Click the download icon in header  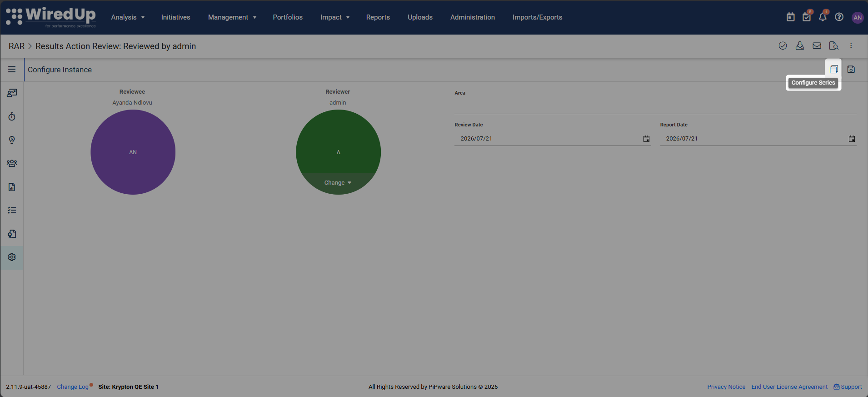point(800,45)
